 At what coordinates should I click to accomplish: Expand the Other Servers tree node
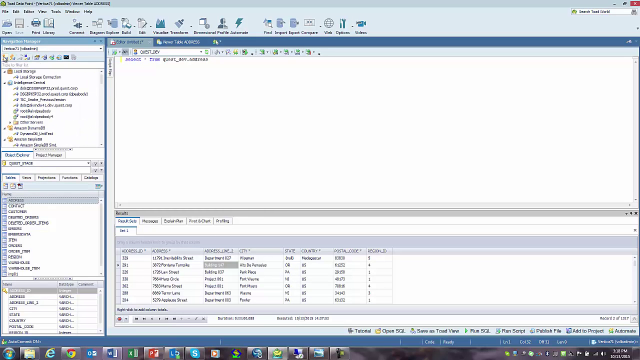[11, 122]
